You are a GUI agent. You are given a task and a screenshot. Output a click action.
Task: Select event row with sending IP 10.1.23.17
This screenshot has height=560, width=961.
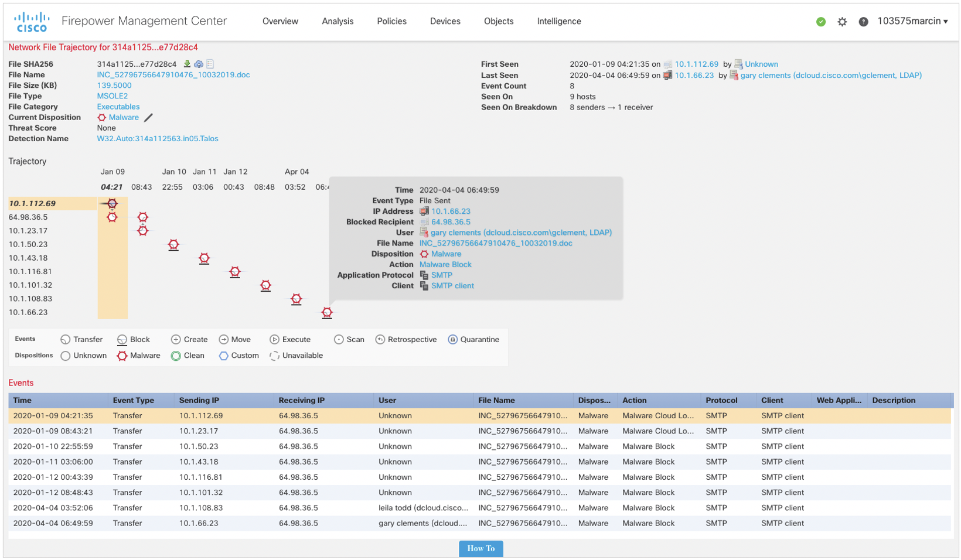pyautogui.click(x=480, y=431)
